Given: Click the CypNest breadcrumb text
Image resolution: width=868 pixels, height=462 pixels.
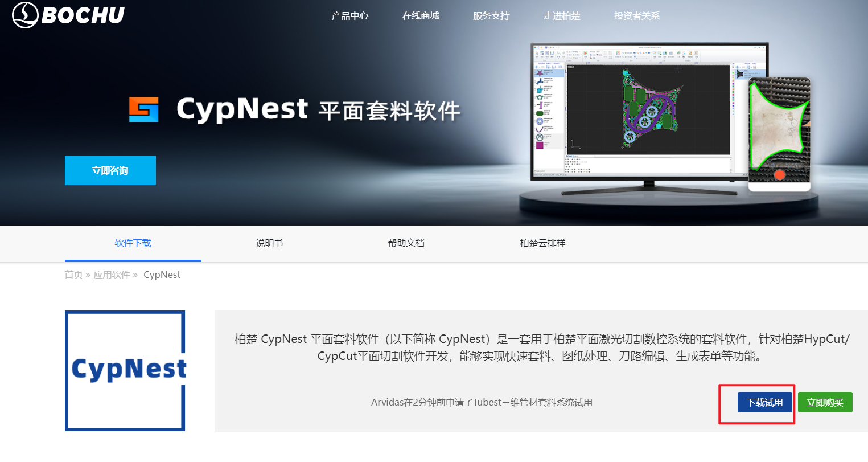Looking at the screenshot, I should click(162, 275).
